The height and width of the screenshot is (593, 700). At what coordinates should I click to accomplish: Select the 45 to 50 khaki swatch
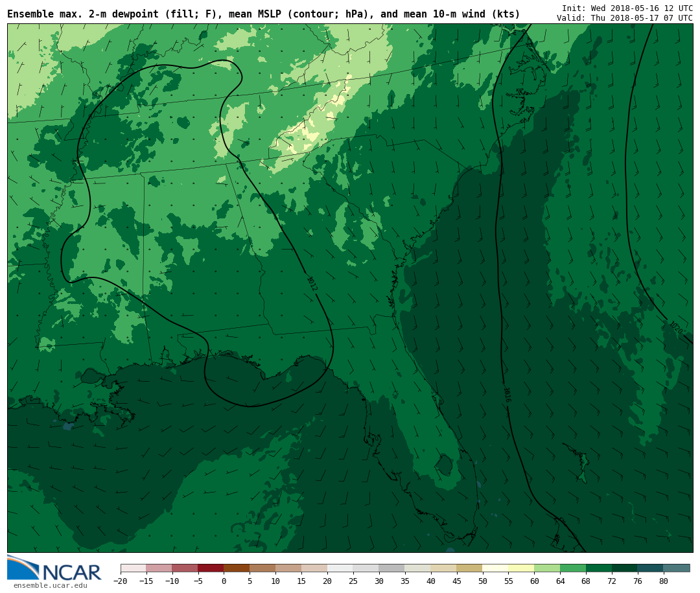(x=470, y=568)
